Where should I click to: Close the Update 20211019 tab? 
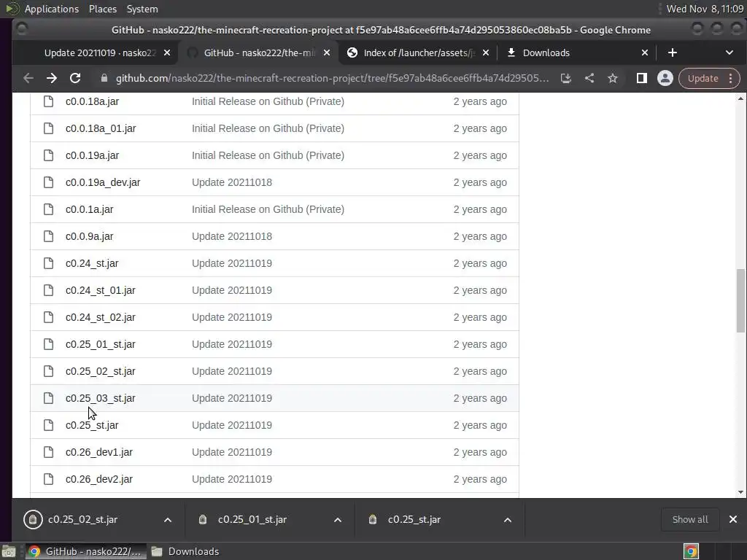point(167,52)
